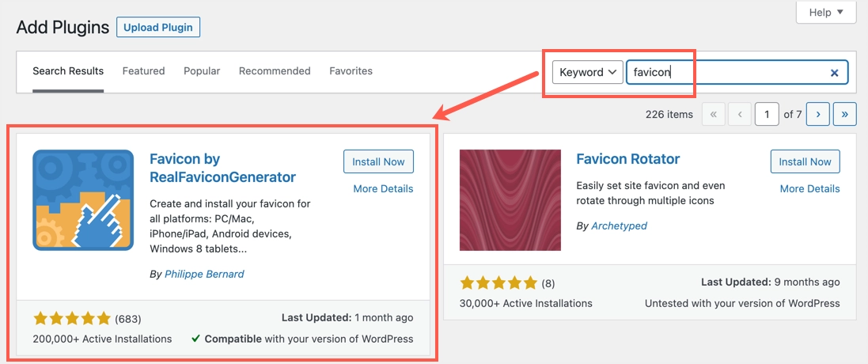The width and height of the screenshot is (868, 364).
Task: Install Favicon by RealFaviconGenerator now
Action: [378, 161]
